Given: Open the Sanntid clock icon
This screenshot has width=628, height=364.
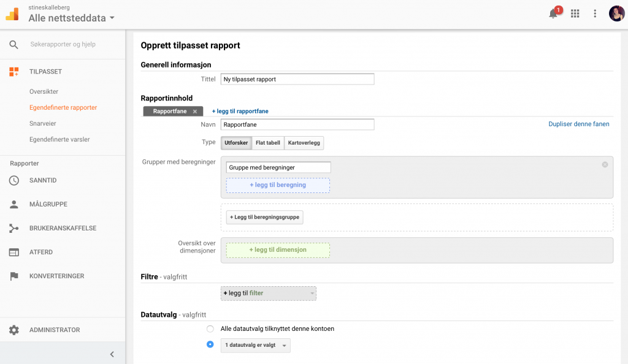Looking at the screenshot, I should (x=14, y=180).
